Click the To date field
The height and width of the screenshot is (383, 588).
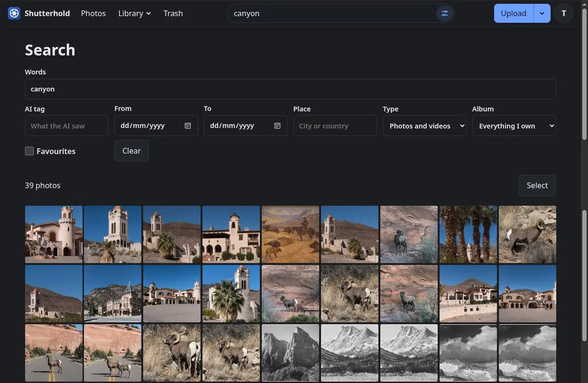tap(246, 126)
